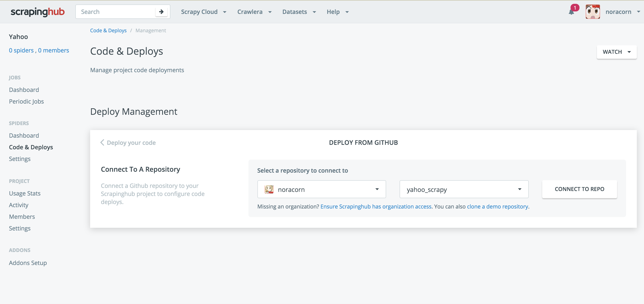Expand the noracorn account dropdown

(x=623, y=12)
